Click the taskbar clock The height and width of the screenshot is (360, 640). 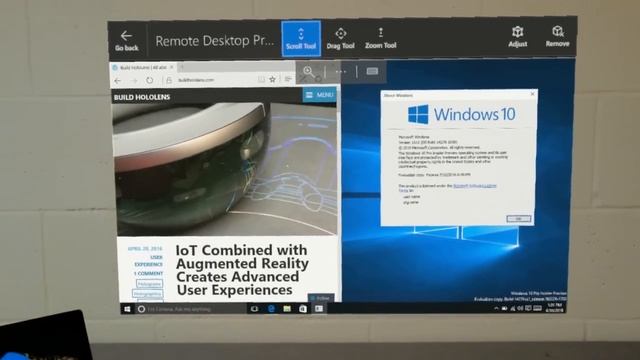(555, 308)
